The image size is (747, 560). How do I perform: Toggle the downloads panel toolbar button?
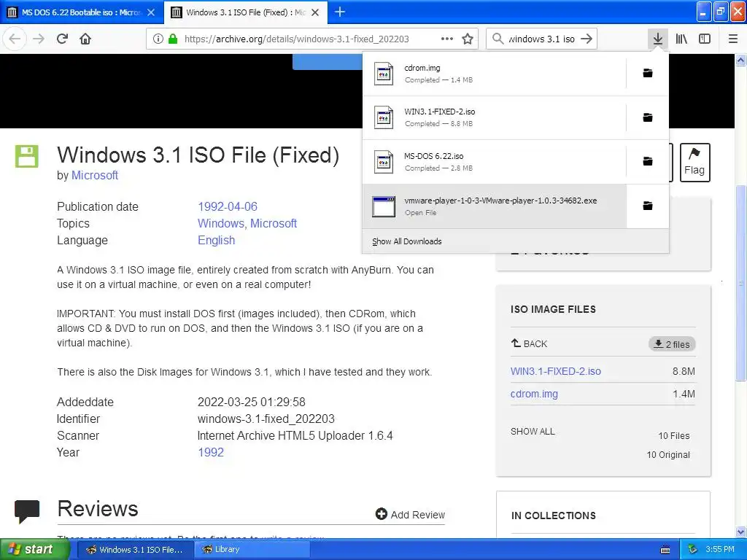coord(657,39)
